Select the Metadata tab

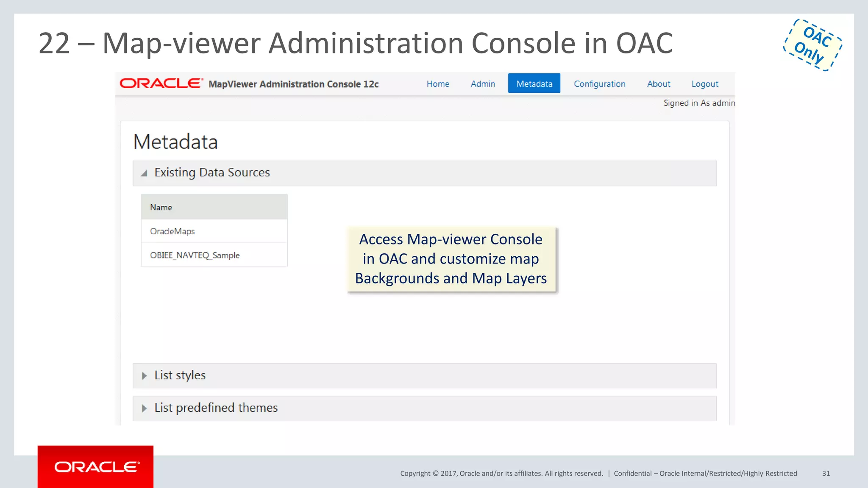[x=534, y=83]
